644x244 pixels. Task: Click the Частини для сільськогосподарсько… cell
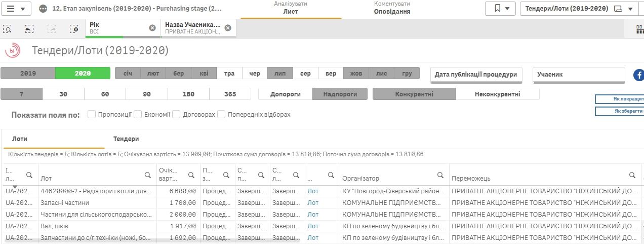98,215
